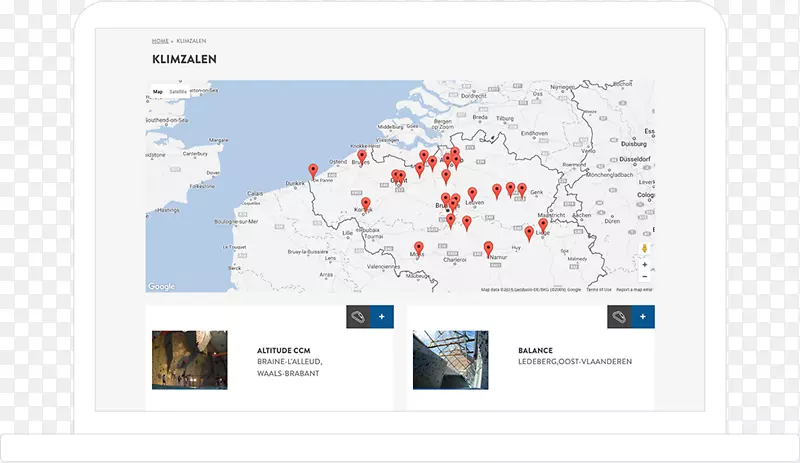Image resolution: width=800 pixels, height=463 pixels.
Task: Click the map pin at Liège
Action: click(x=543, y=225)
